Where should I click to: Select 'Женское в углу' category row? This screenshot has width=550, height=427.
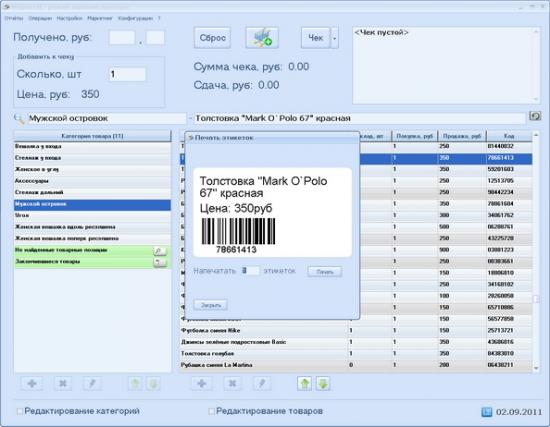(x=92, y=170)
